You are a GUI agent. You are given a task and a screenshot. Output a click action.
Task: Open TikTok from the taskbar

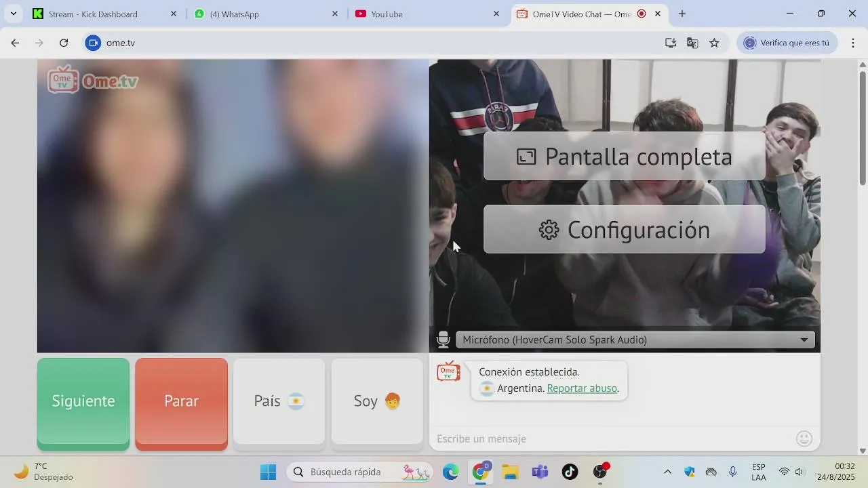(x=570, y=472)
